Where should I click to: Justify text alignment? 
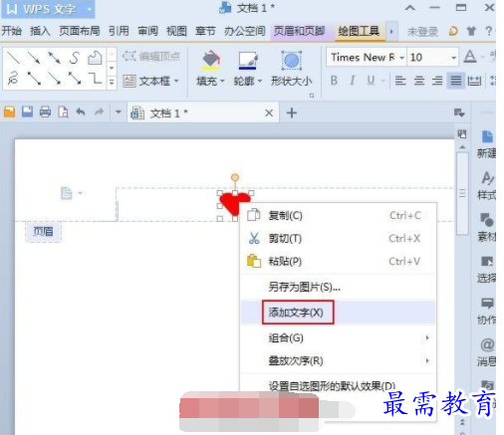pyautogui.click(x=455, y=81)
